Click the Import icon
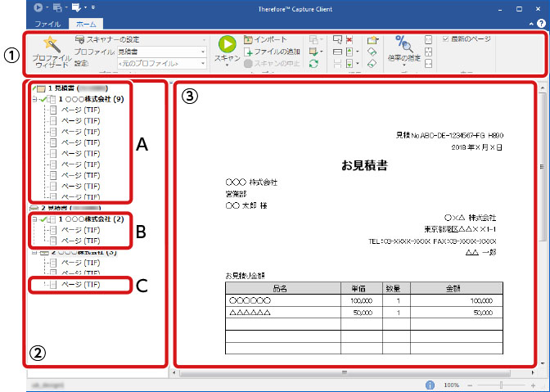This screenshot has width=550, height=392. click(x=248, y=39)
